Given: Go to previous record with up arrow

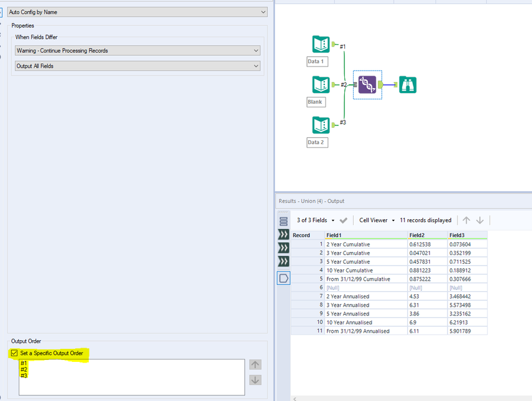Looking at the screenshot, I should (467, 220).
